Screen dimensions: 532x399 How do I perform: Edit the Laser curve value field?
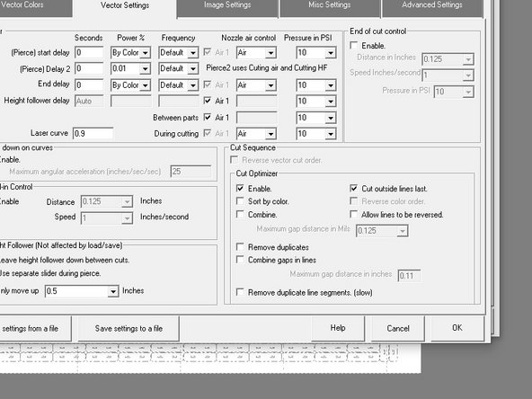pos(93,133)
